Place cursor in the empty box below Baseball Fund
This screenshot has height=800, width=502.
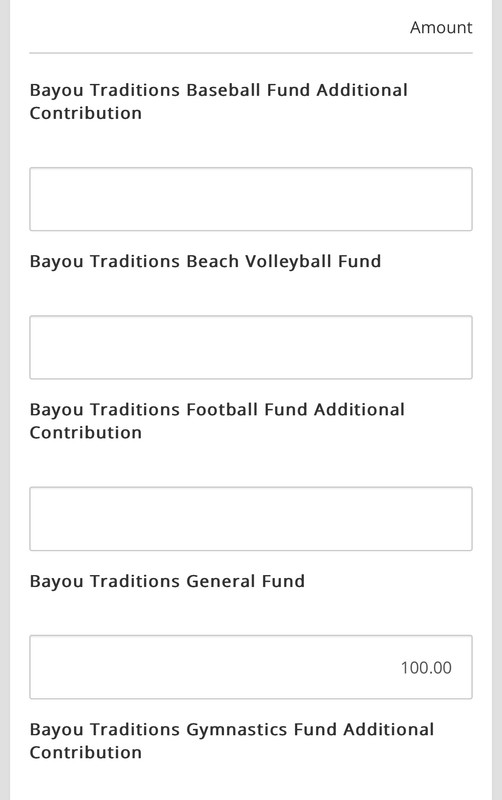pyautogui.click(x=250, y=199)
